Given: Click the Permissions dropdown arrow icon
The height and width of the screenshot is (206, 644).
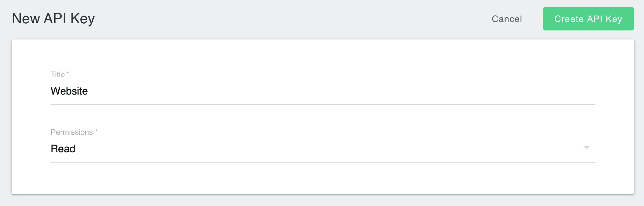Looking at the screenshot, I should [x=586, y=147].
